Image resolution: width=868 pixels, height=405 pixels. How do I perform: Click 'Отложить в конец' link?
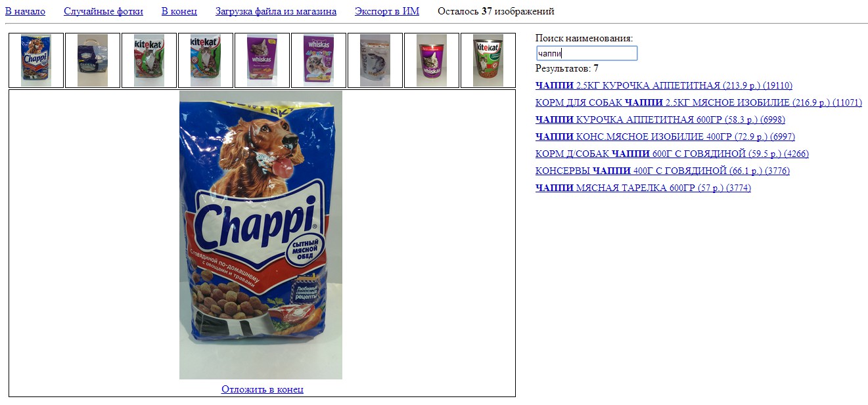262,389
